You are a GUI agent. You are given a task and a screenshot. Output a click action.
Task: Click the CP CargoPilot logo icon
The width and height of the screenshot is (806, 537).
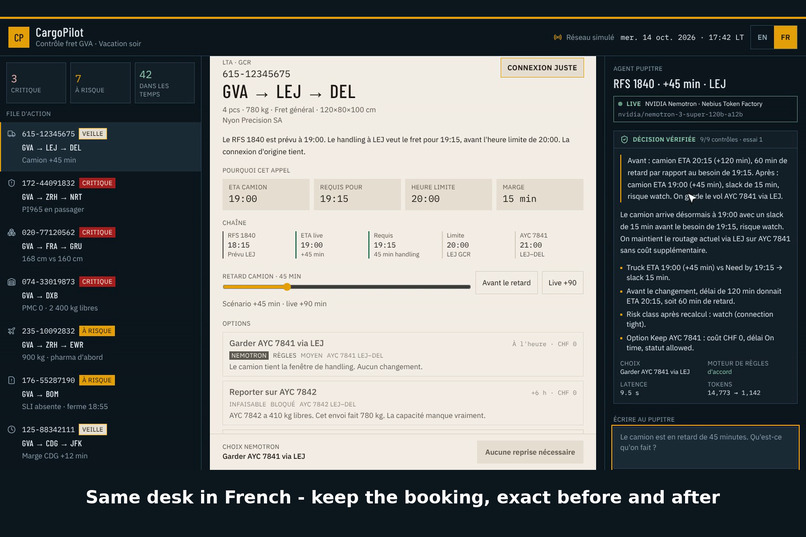tap(19, 38)
